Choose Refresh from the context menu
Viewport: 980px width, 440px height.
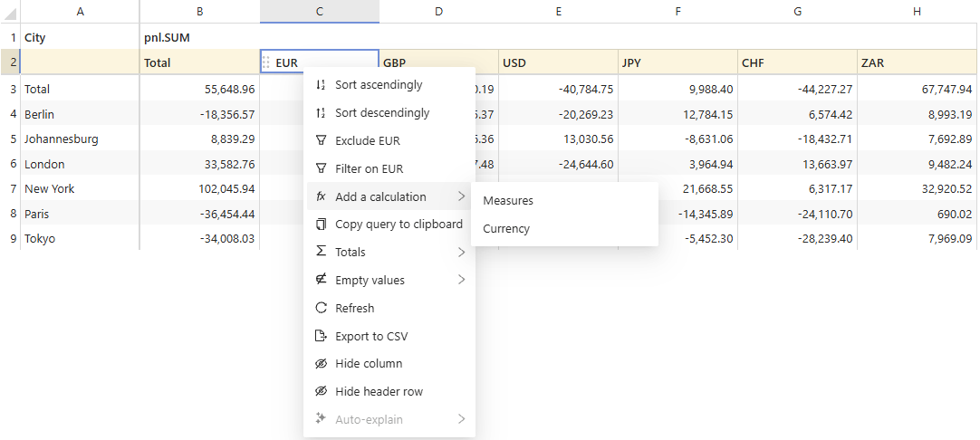pos(389,308)
